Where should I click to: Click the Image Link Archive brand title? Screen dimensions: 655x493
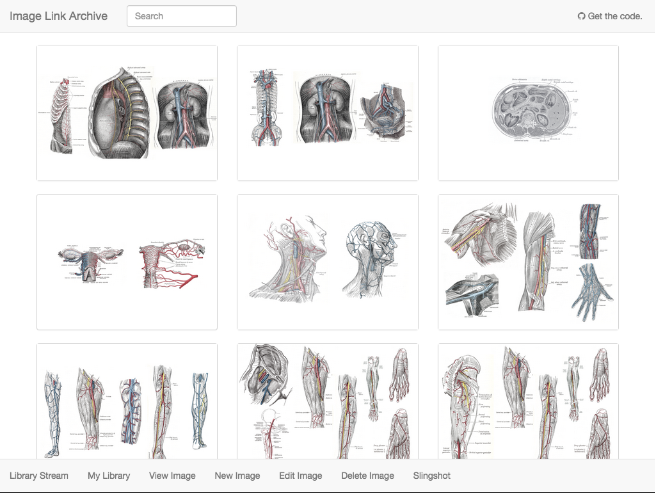(58, 16)
